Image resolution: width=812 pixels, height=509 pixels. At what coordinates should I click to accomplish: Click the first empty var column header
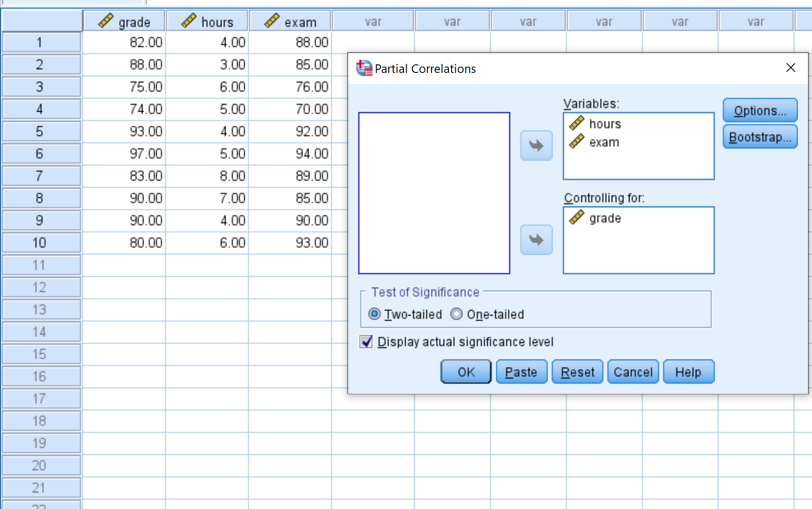[373, 22]
